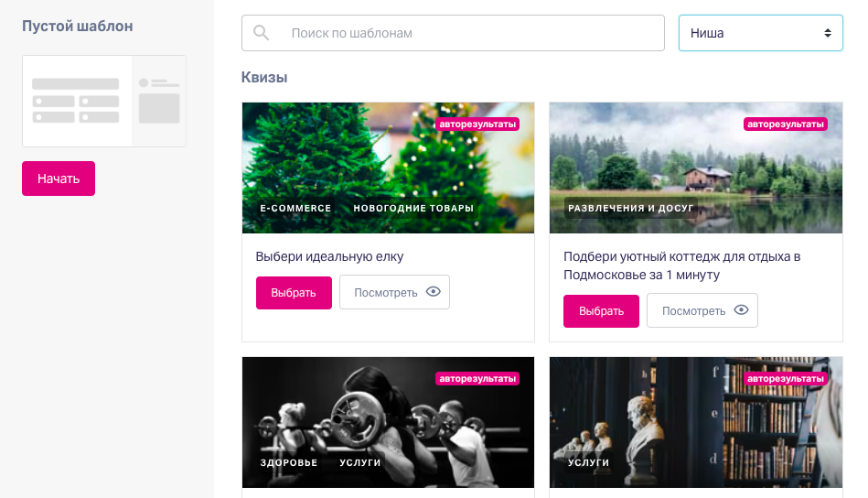
Task: Open the Ниша dropdown arrows
Action: pos(828,33)
